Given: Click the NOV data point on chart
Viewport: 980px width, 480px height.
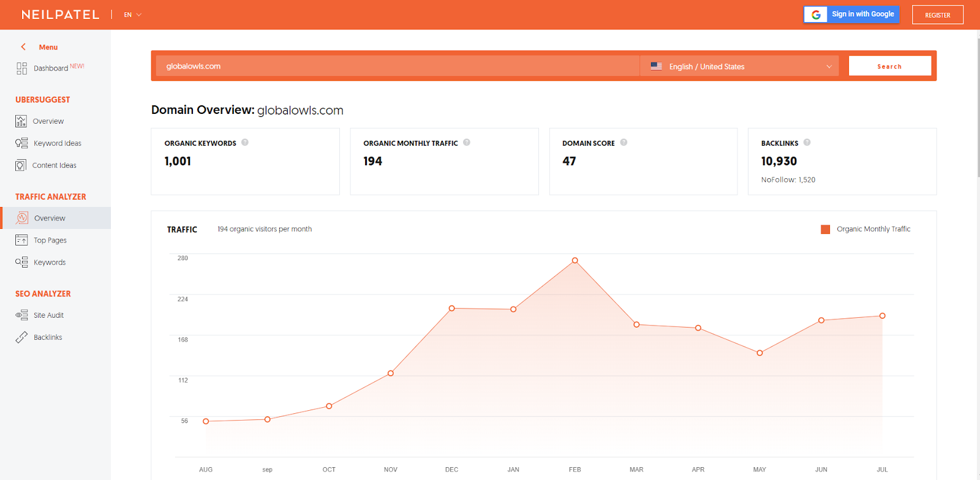Looking at the screenshot, I should tap(391, 373).
